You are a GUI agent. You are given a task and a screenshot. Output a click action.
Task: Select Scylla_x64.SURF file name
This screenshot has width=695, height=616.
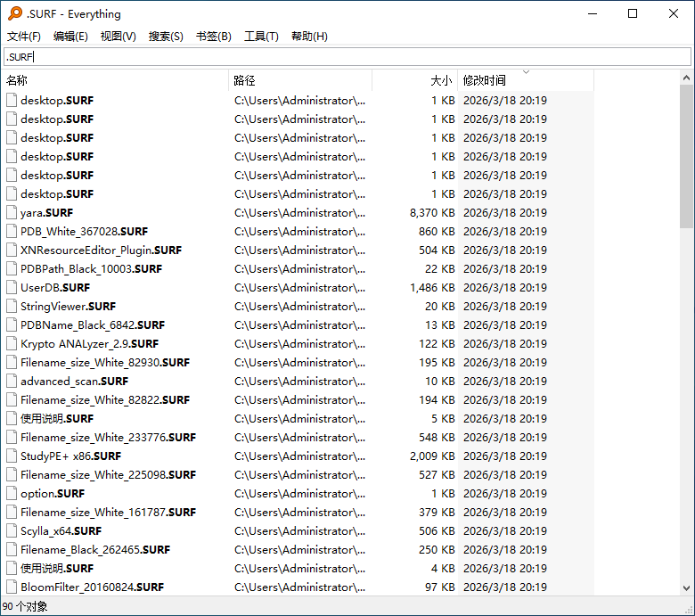tap(61, 530)
